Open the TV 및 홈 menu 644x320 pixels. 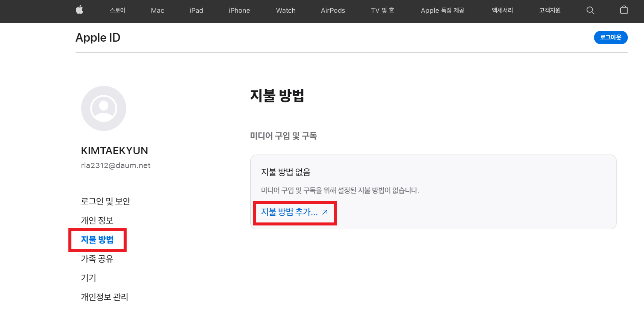(x=382, y=11)
